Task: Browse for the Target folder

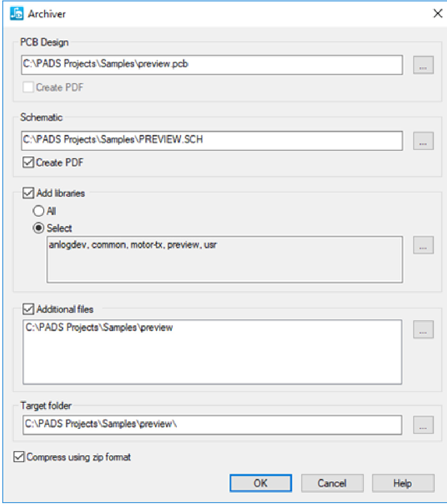Action: 423,425
